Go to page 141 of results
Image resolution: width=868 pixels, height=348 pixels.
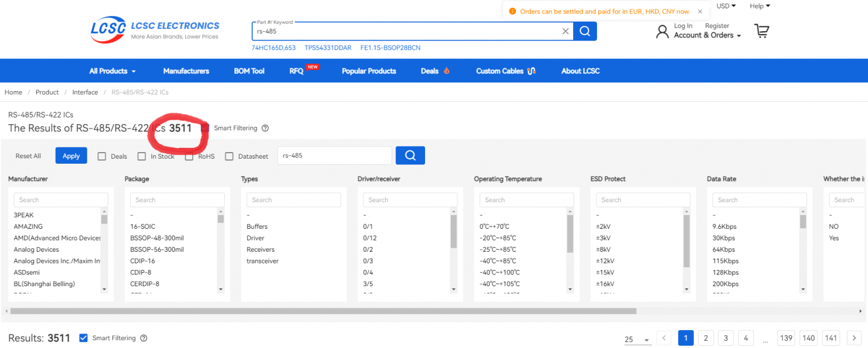831,338
